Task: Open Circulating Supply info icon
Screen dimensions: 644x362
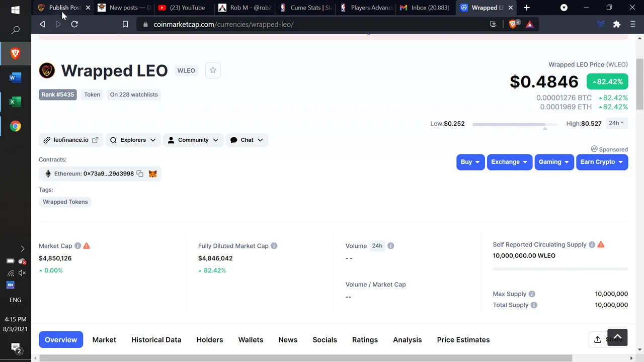Action: [592, 244]
